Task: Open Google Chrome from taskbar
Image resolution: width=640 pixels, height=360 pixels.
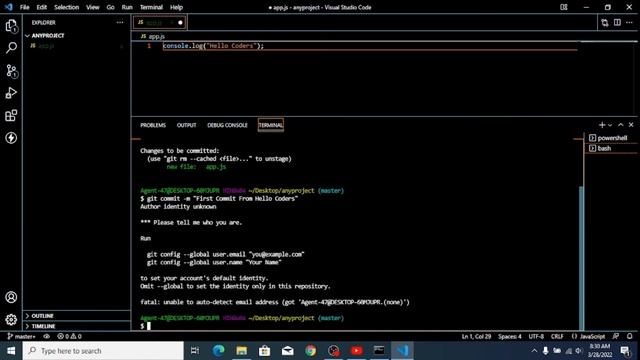Action: (311, 351)
